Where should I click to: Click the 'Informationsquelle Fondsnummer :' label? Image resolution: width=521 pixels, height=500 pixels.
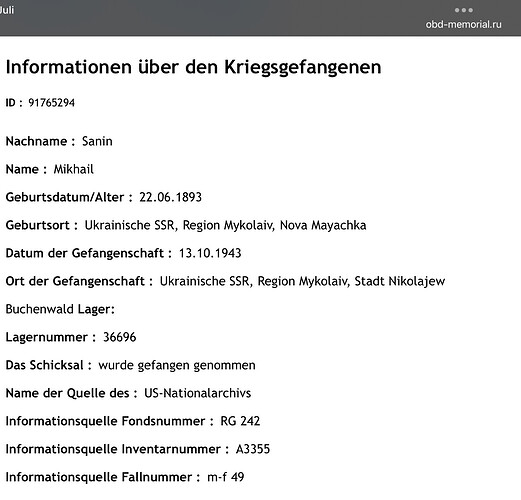[x=110, y=422]
